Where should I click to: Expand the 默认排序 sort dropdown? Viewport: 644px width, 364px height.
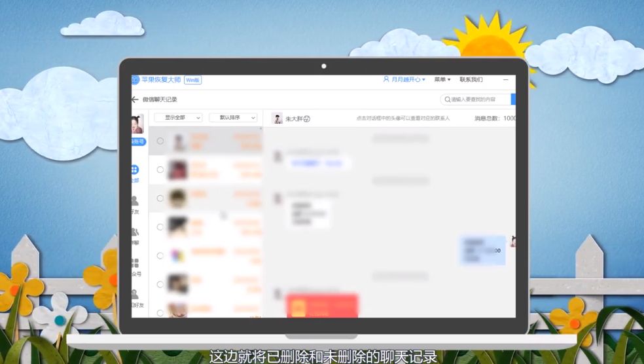click(x=233, y=117)
